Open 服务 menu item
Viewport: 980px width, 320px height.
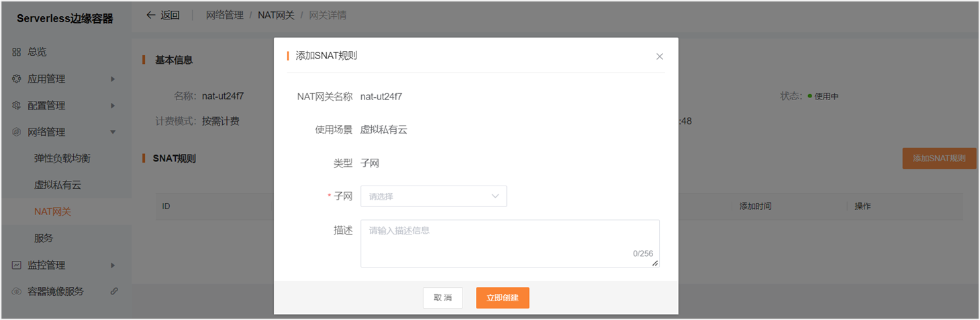[x=44, y=238]
